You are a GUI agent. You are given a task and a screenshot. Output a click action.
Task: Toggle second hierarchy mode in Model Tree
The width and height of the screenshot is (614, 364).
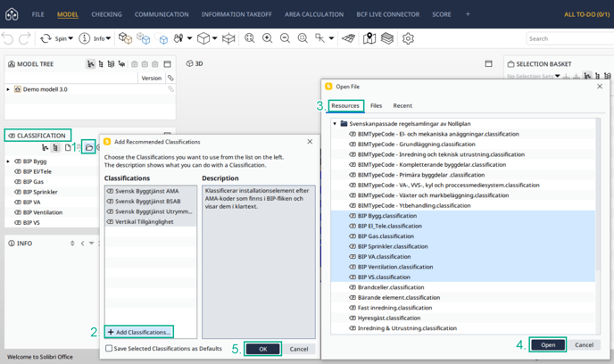click(x=101, y=64)
